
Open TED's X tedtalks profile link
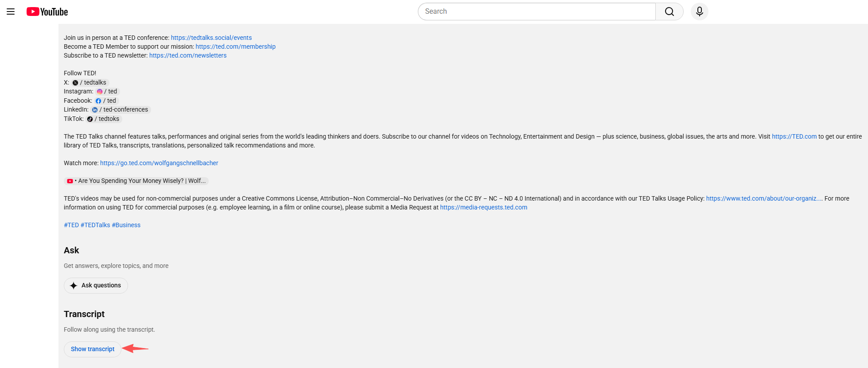click(90, 82)
